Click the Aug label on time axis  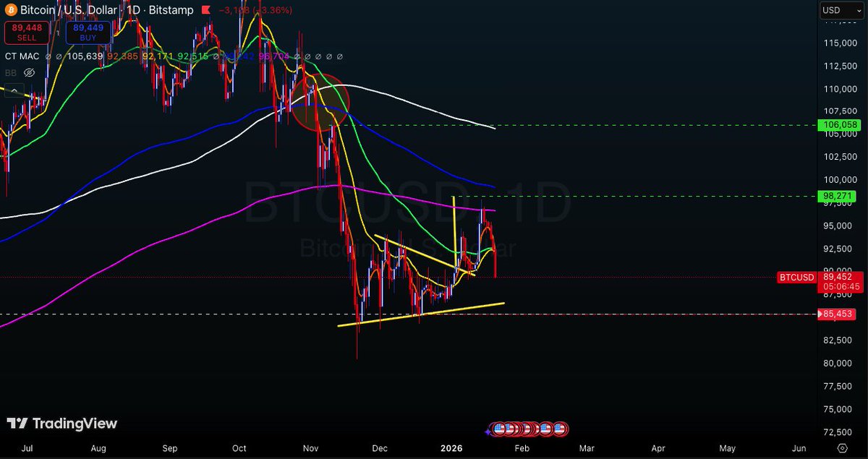point(98,447)
